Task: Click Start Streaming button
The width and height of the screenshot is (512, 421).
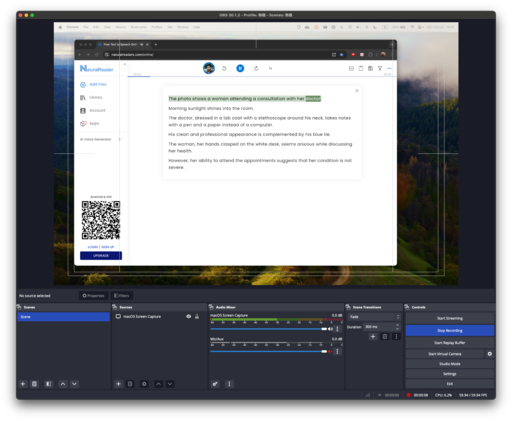Action: tap(450, 318)
